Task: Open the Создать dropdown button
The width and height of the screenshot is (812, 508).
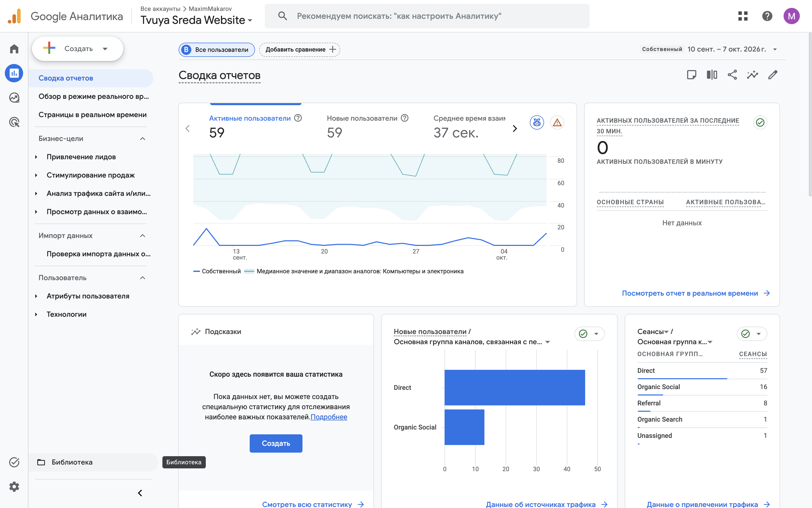Action: click(77, 49)
